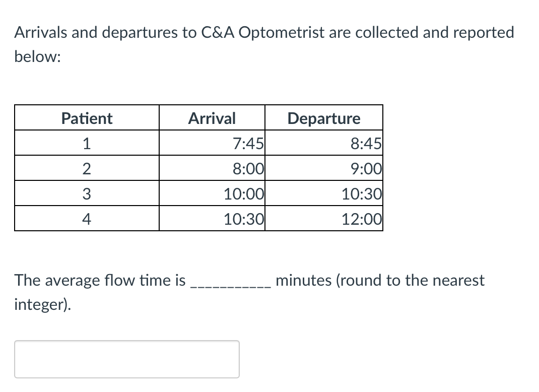
Task: Click inside the table border area
Action: coord(199,168)
